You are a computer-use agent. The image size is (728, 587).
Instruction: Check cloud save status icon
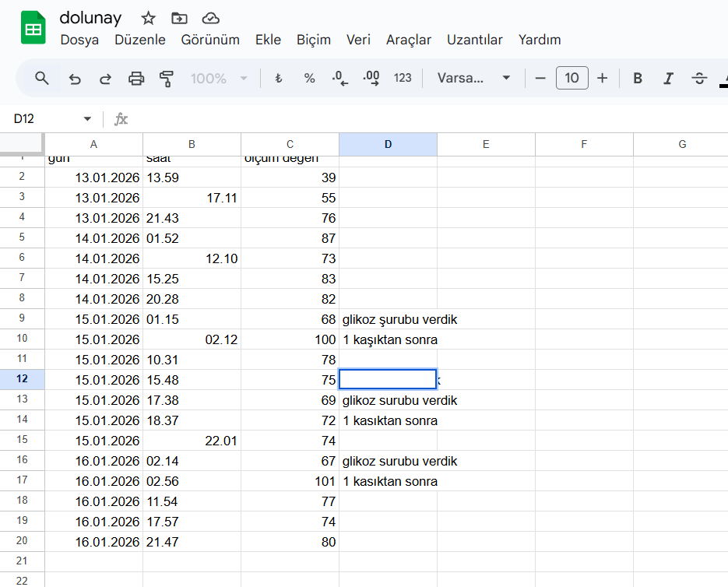pos(211,19)
